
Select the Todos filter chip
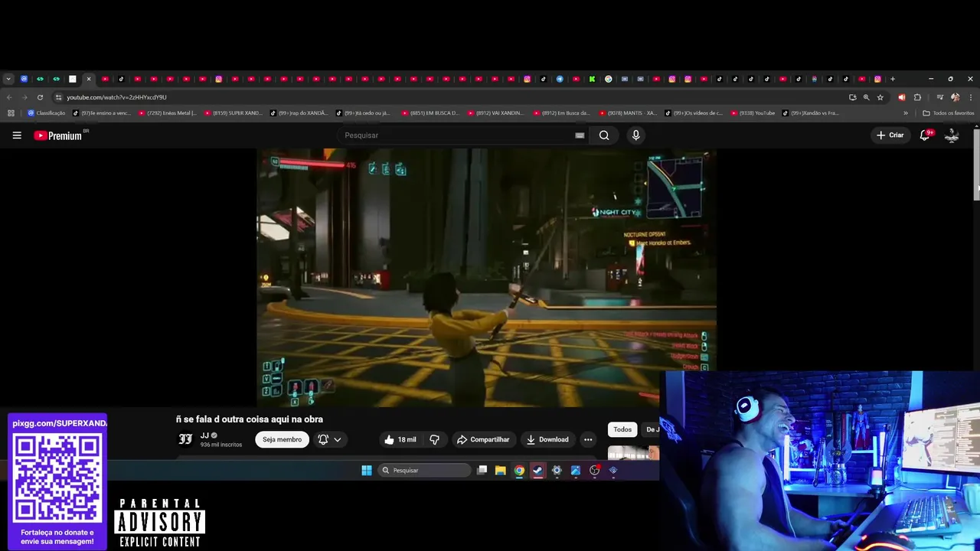pyautogui.click(x=622, y=429)
